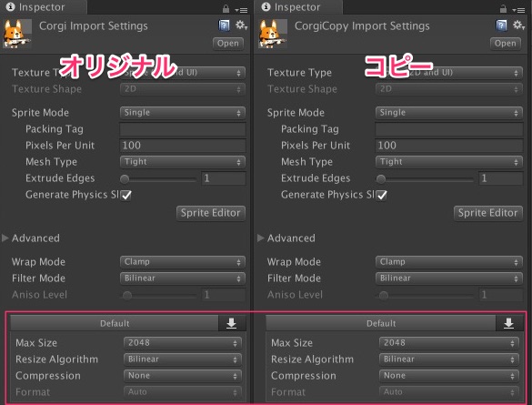The image size is (532, 405).
Task: Open Sprite Mode dropdown in CorgiCopy settings
Action: [449, 113]
